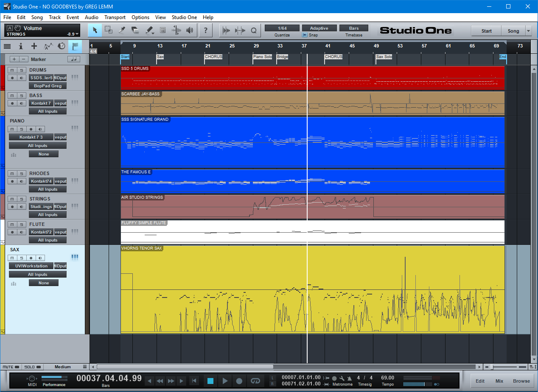Open the dropdown arrow beside the Song button
Screen dimensions: 538x392
click(528, 31)
